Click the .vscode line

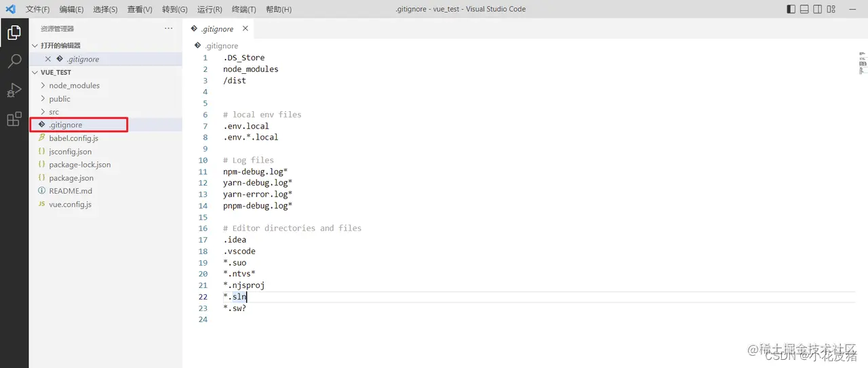tap(239, 251)
